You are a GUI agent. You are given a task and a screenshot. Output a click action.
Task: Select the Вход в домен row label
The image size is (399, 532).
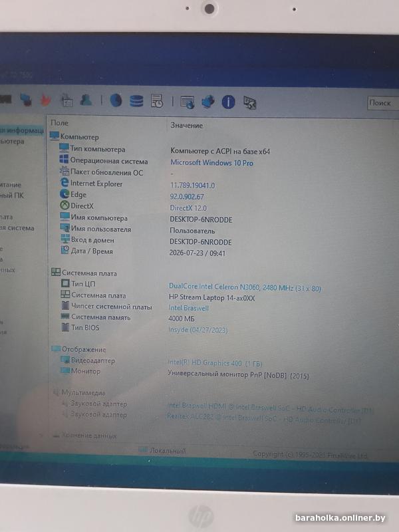click(x=92, y=240)
